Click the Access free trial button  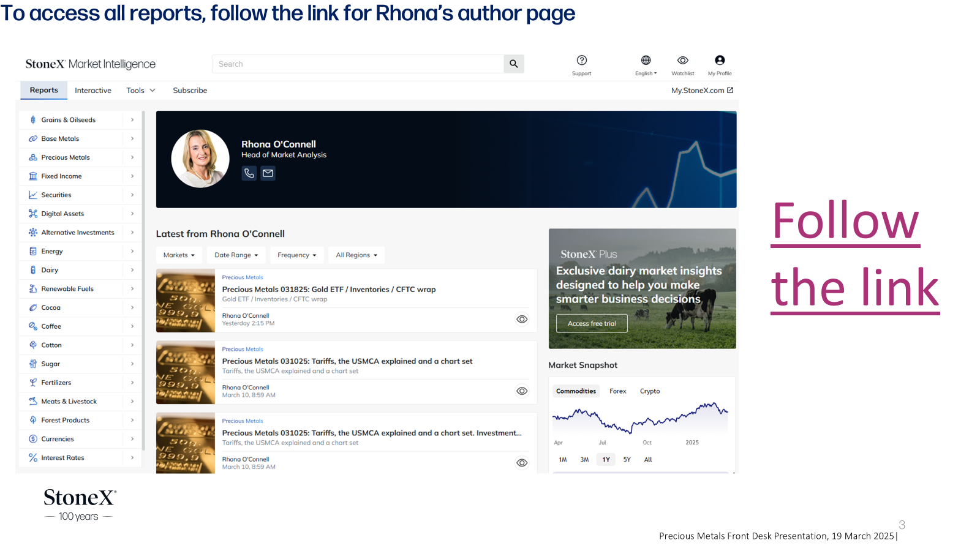[x=592, y=324]
